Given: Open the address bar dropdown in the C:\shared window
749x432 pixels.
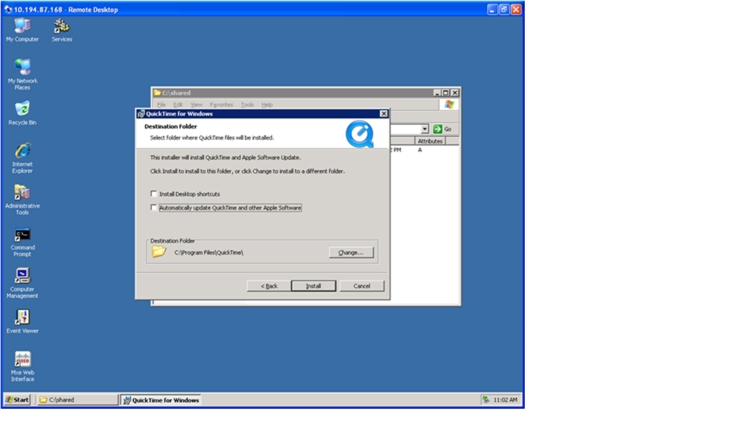Looking at the screenshot, I should (424, 129).
